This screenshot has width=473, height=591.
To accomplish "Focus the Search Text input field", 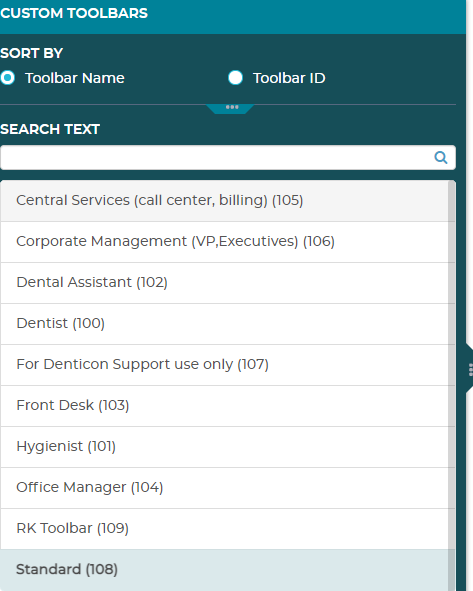I will tap(228, 158).
